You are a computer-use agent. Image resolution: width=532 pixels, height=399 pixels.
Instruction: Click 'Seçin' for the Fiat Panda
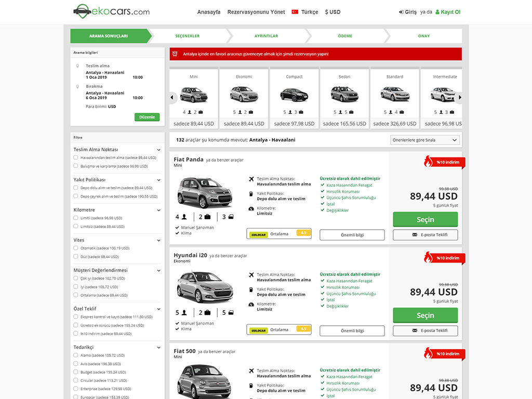(x=425, y=220)
